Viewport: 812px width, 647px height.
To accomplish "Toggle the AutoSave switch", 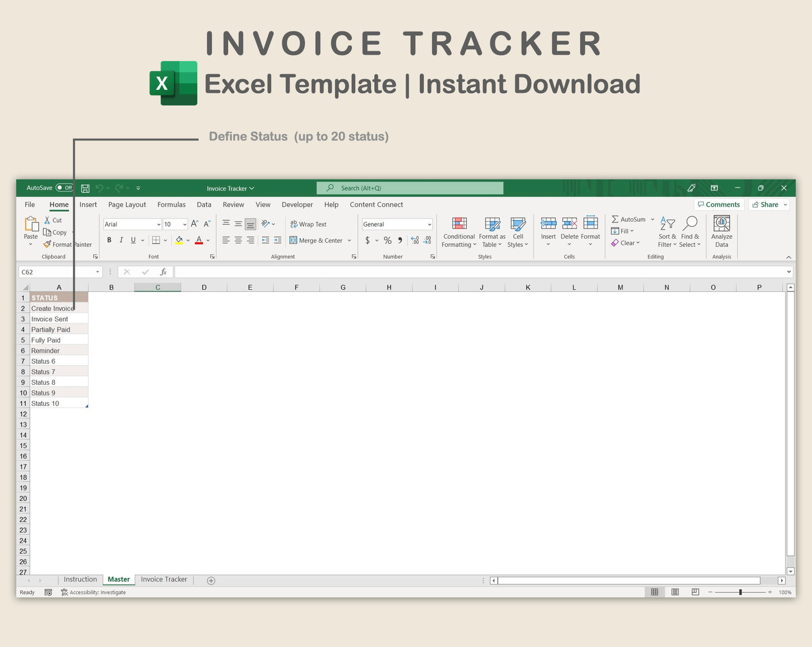I will point(65,188).
